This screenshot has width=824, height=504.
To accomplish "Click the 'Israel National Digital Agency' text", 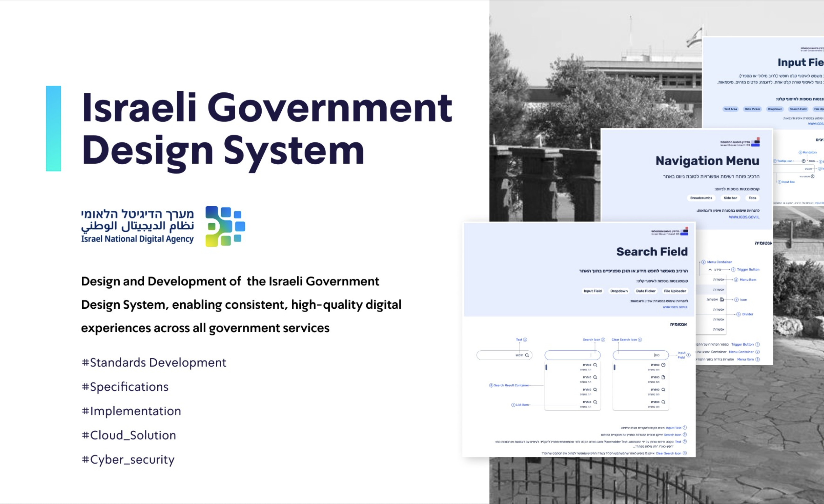I will [x=138, y=239].
